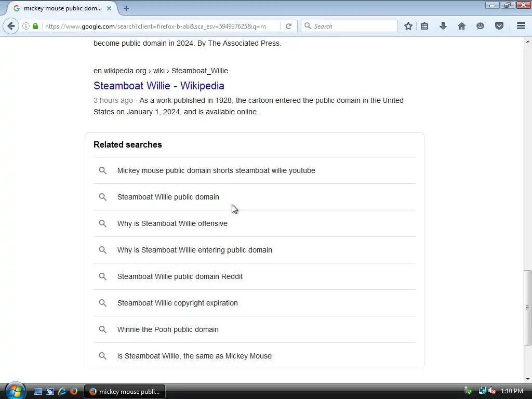The image size is (532, 399).
Task: Launch Firefox from quick launch icon
Action: (74, 392)
